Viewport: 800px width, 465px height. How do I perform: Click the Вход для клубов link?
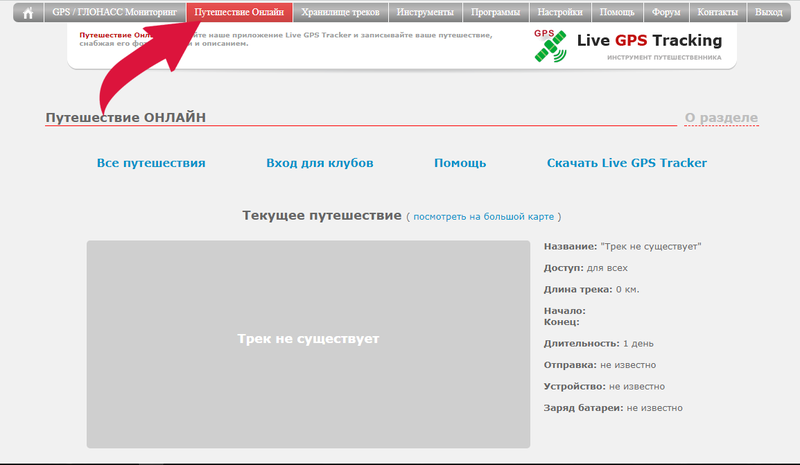point(320,163)
